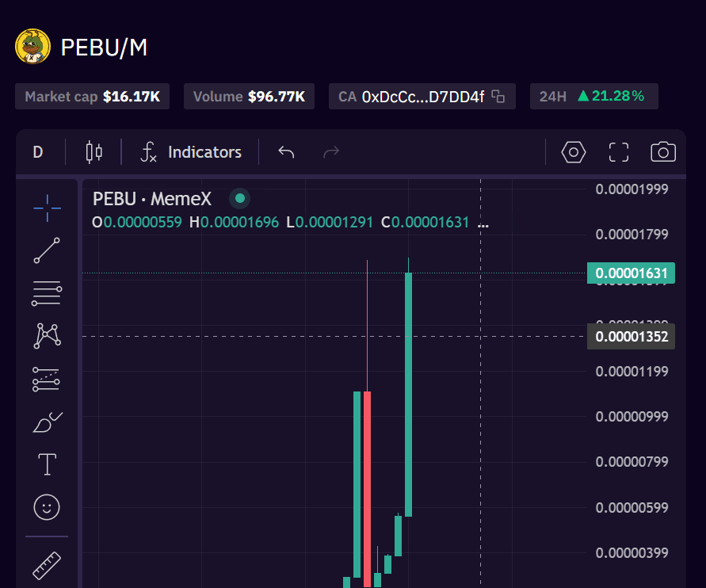
Task: Open the forecasting and measurement tools
Action: tap(47, 380)
